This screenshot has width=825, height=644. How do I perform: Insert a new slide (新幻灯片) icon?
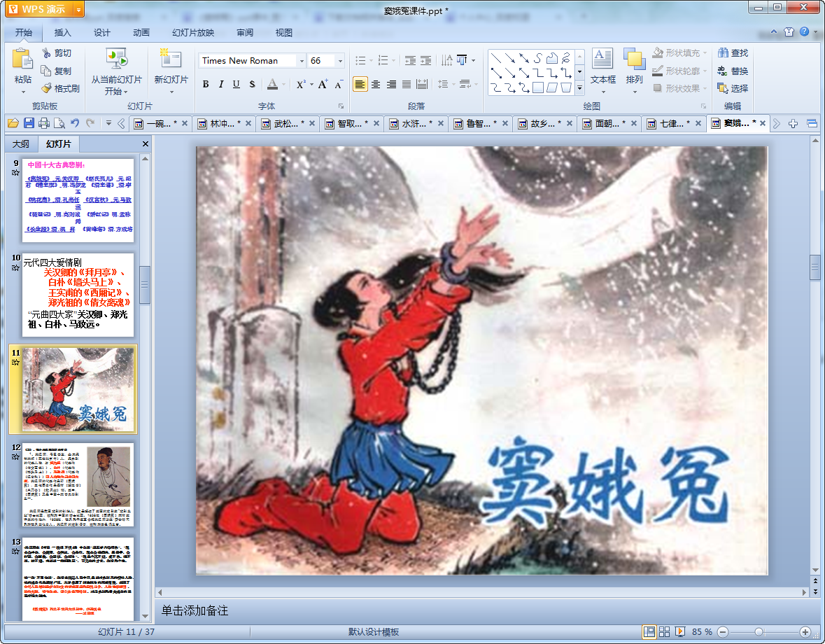tap(171, 58)
